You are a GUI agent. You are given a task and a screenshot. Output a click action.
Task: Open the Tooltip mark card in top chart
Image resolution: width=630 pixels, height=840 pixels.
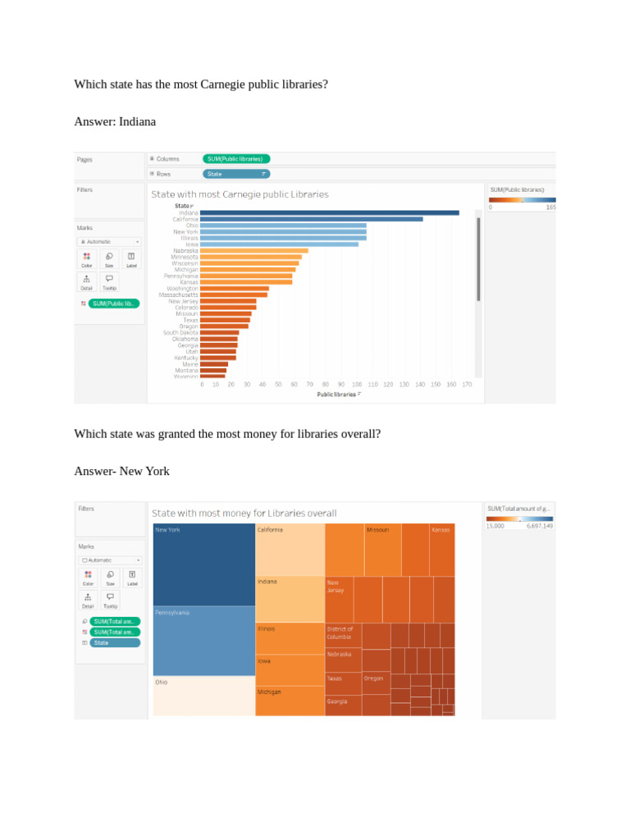109,282
